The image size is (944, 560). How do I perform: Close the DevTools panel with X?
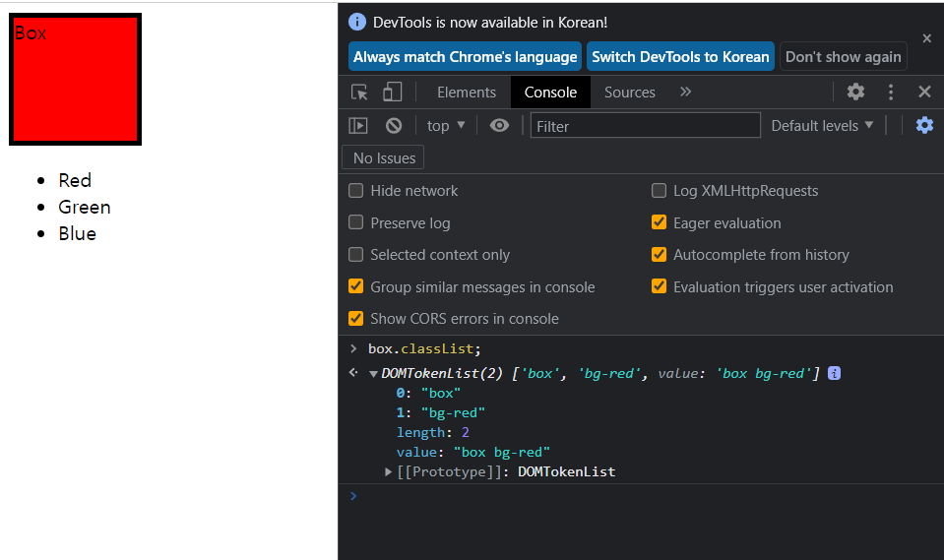pyautogui.click(x=924, y=92)
